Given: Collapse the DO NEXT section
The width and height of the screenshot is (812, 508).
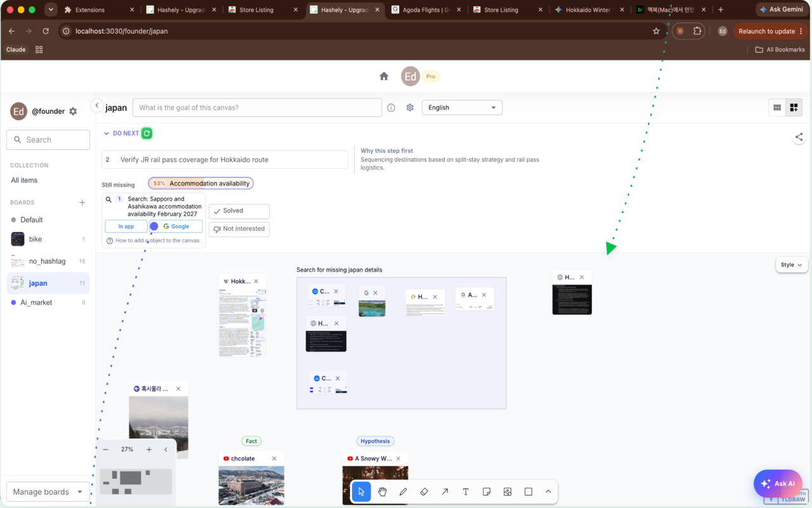Looking at the screenshot, I should coord(107,133).
